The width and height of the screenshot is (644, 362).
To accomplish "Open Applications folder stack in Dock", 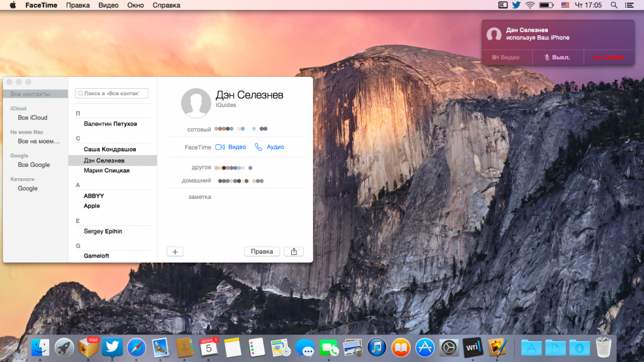I will (531, 348).
